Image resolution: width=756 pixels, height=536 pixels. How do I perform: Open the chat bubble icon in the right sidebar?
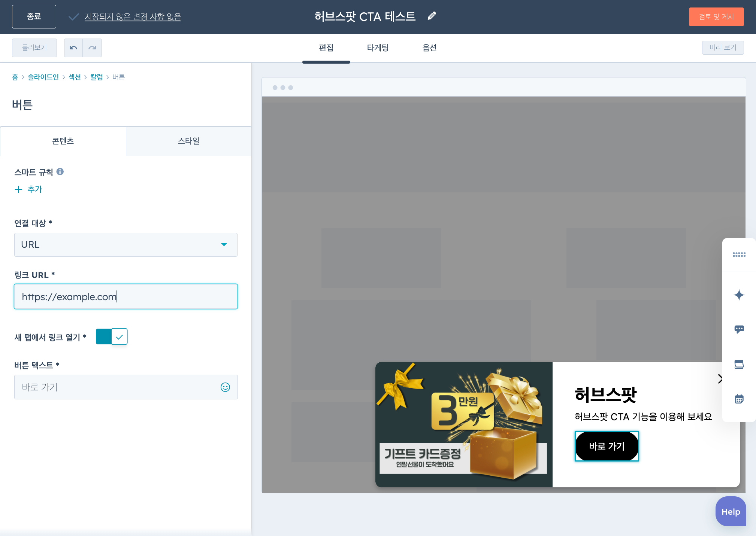click(739, 329)
